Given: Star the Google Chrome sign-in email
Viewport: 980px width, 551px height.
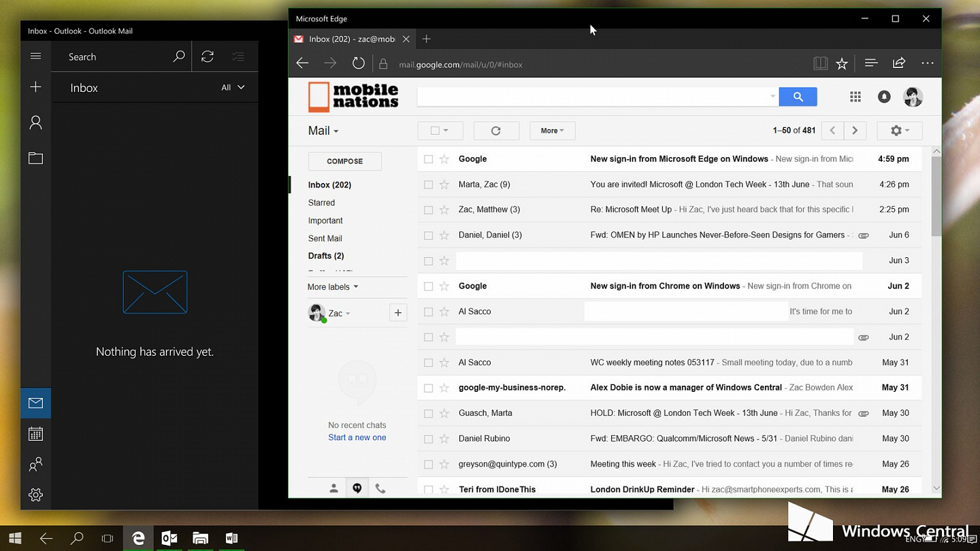Looking at the screenshot, I should (x=444, y=286).
